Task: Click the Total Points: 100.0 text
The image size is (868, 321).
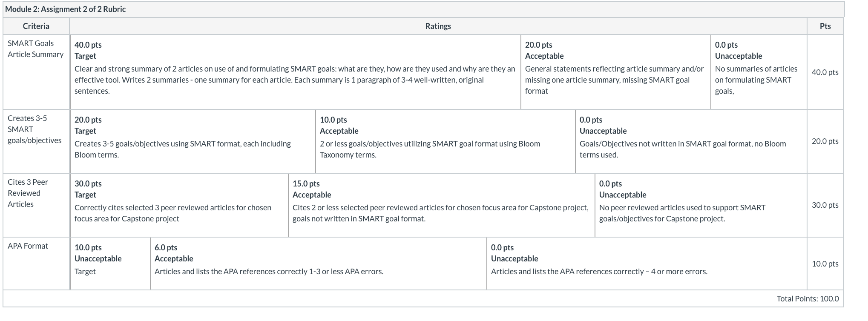Action: coord(808,299)
